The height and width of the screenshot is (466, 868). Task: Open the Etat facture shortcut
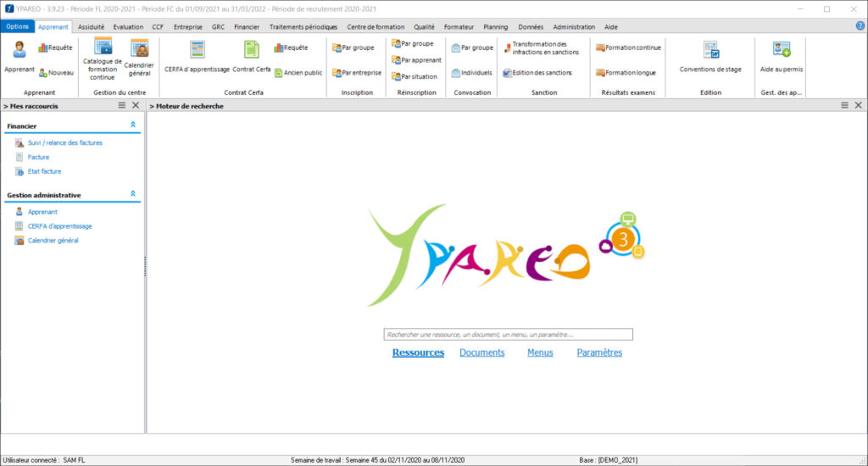(x=44, y=171)
